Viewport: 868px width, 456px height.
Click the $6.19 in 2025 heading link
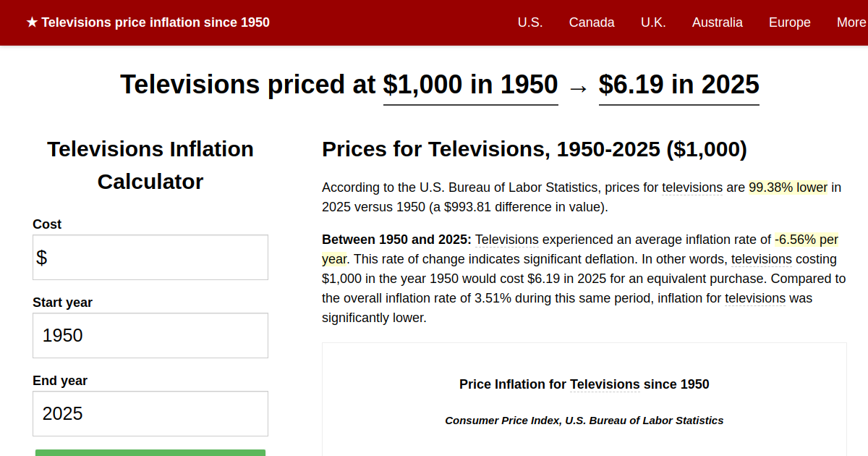679,85
